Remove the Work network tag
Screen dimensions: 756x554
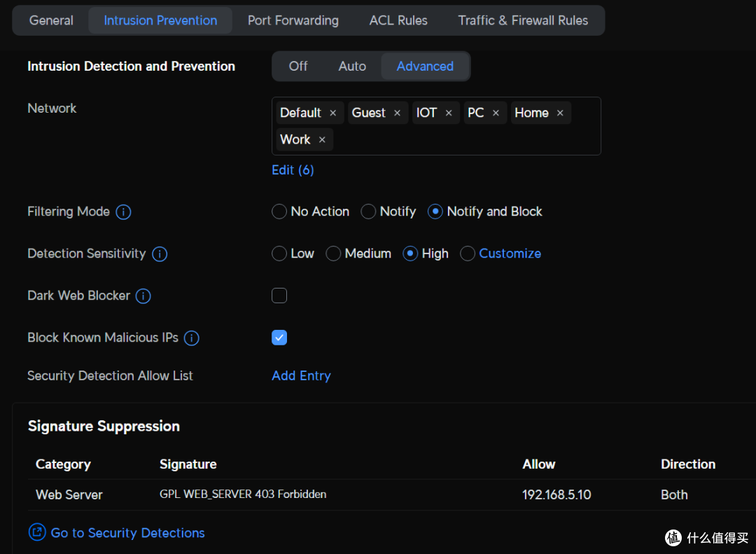pyautogui.click(x=322, y=140)
